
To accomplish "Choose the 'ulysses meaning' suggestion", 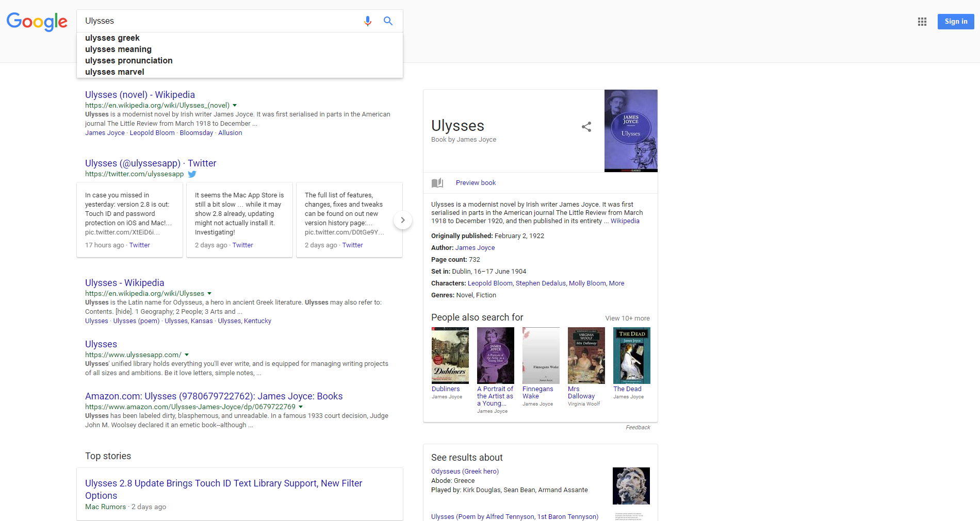I will (x=240, y=49).
